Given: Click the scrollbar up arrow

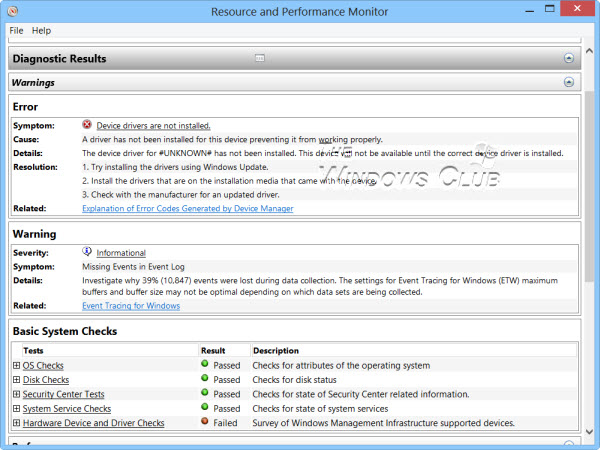Looking at the screenshot, I should point(589,51).
